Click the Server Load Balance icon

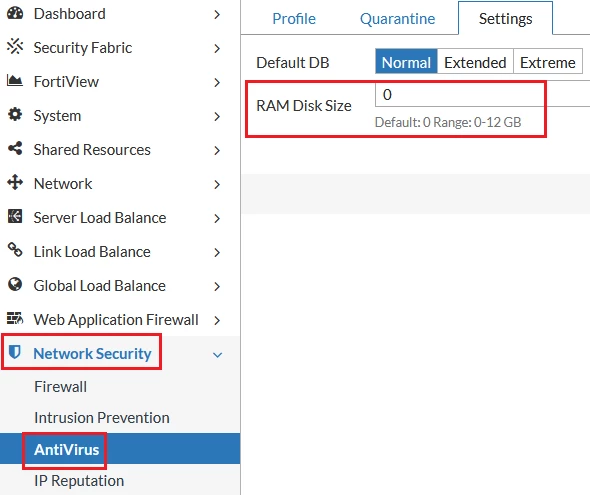pos(15,216)
